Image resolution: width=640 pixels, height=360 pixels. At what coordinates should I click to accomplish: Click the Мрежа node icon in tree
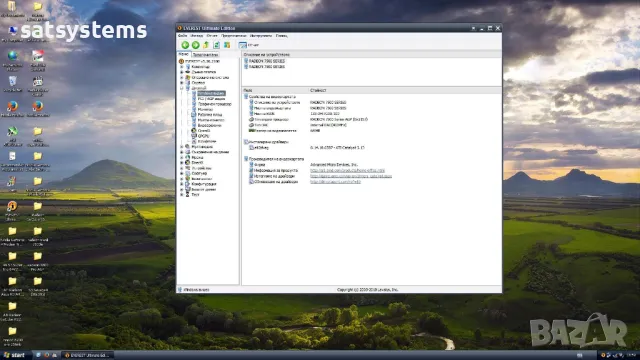tap(188, 157)
